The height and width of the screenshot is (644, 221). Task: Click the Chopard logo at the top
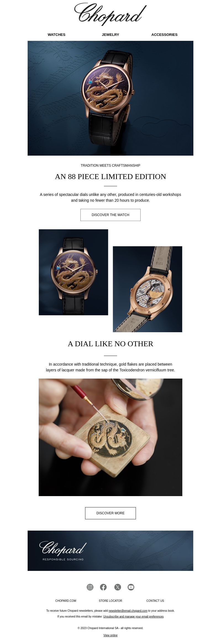[x=110, y=14]
